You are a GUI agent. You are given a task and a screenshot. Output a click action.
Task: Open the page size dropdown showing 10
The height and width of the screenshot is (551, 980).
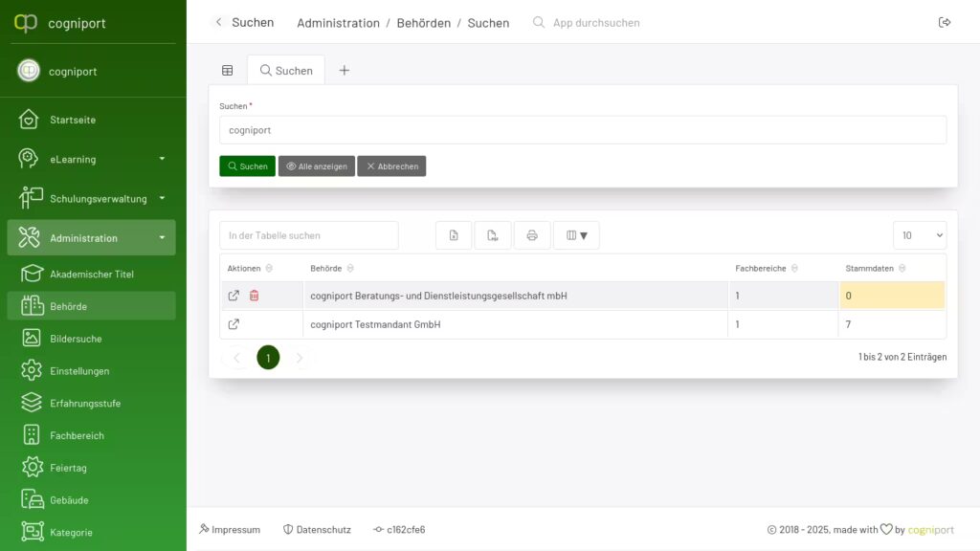tap(919, 235)
